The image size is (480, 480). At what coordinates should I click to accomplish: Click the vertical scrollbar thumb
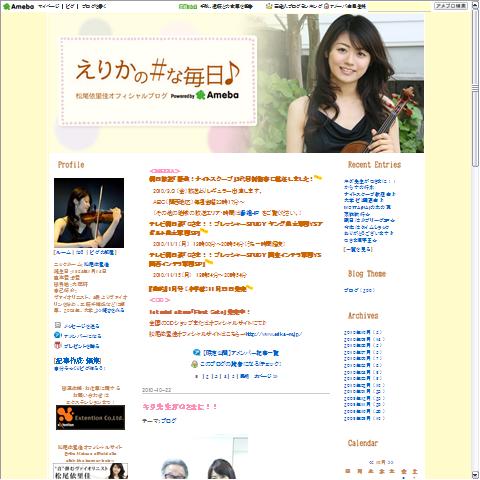point(475,88)
